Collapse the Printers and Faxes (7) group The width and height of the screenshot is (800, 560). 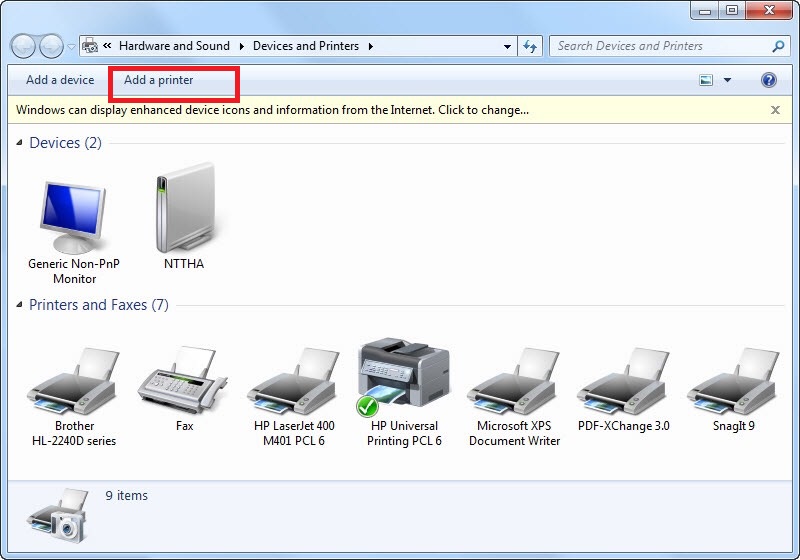[19, 305]
